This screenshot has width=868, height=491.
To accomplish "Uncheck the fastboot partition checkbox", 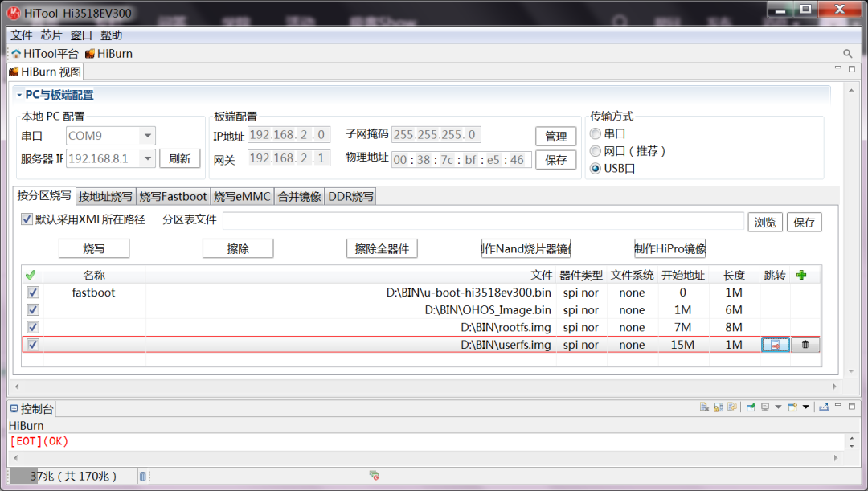I will click(x=33, y=293).
